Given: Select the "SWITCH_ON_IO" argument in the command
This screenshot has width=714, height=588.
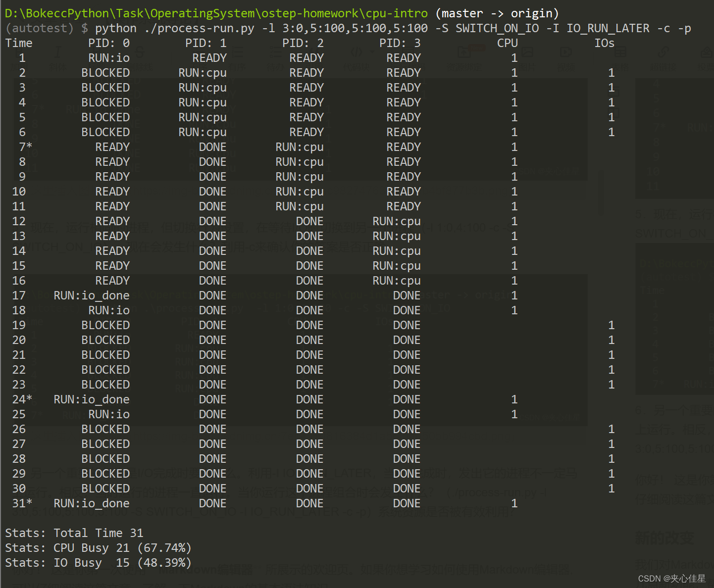Looking at the screenshot, I should point(497,28).
